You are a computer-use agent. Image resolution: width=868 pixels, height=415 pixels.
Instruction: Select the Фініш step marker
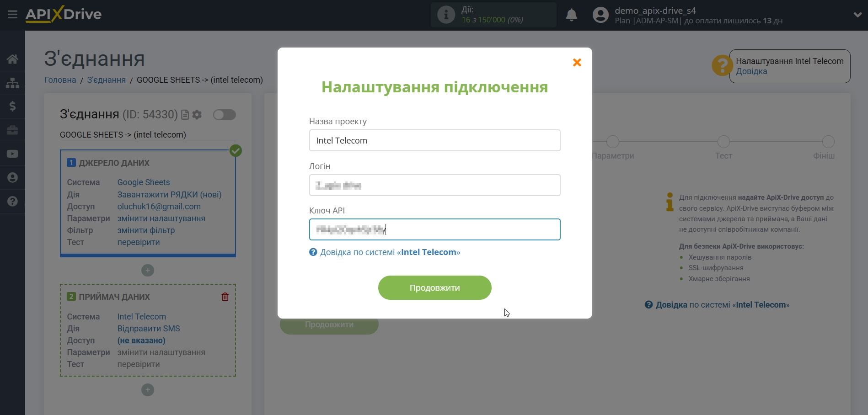pyautogui.click(x=828, y=142)
